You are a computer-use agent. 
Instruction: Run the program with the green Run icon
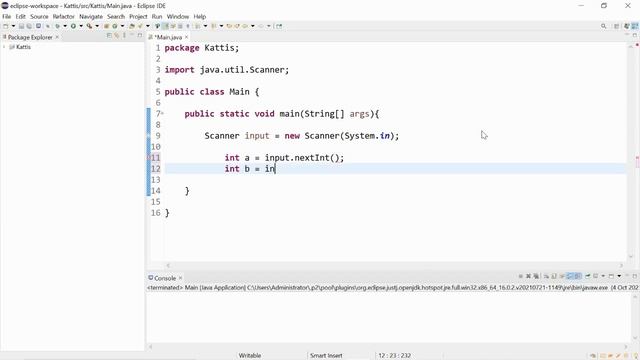tap(73, 26)
